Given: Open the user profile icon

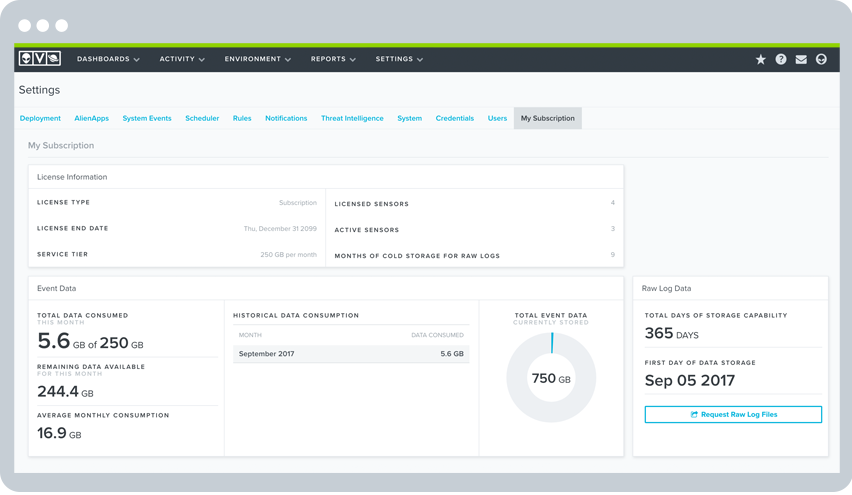Looking at the screenshot, I should click(821, 60).
